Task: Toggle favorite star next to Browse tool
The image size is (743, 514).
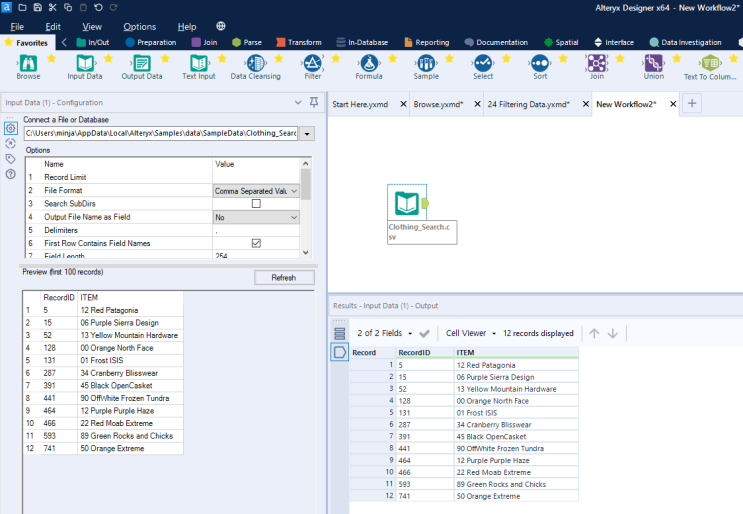Action: click(x=52, y=58)
